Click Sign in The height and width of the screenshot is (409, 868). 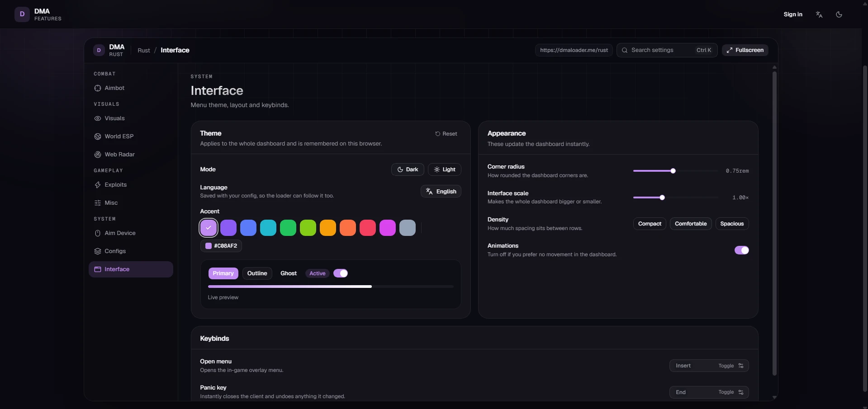pos(793,14)
